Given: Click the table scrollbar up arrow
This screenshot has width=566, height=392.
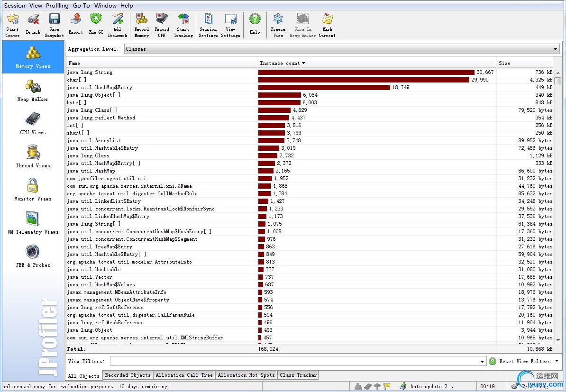Looking at the screenshot, I should (x=557, y=73).
